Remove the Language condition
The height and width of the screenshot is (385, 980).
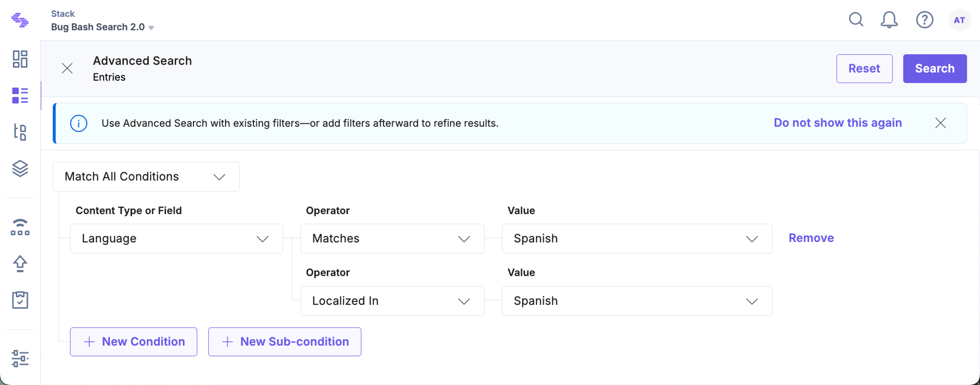tap(811, 238)
